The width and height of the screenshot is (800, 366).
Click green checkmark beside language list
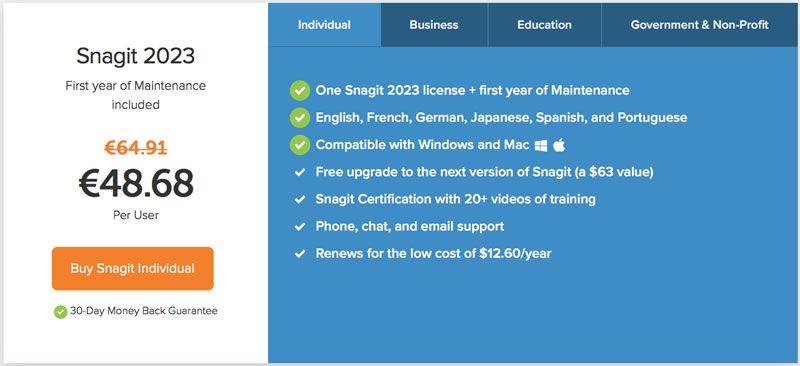pos(299,118)
